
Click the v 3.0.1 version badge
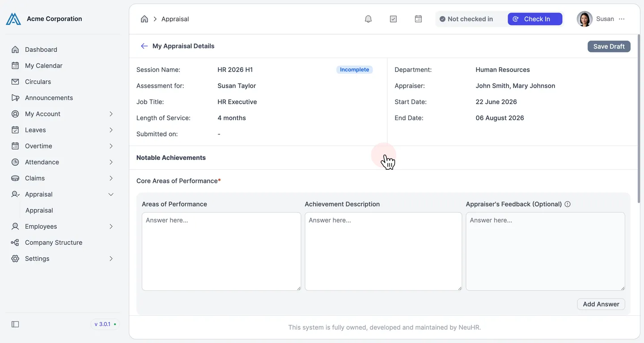tap(105, 324)
